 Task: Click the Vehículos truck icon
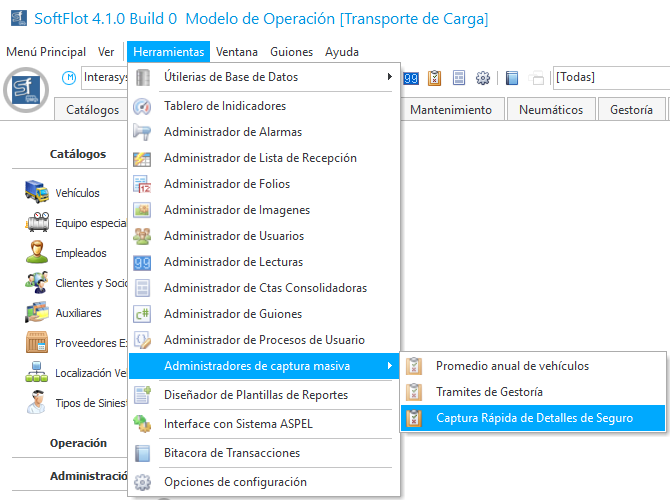point(38,192)
